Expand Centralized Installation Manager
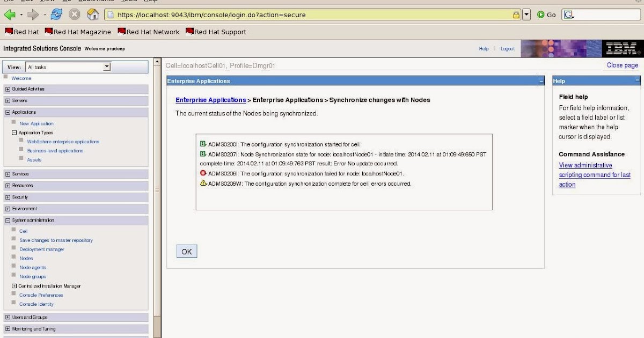Viewport: 644px width, 338px height. coord(14,286)
